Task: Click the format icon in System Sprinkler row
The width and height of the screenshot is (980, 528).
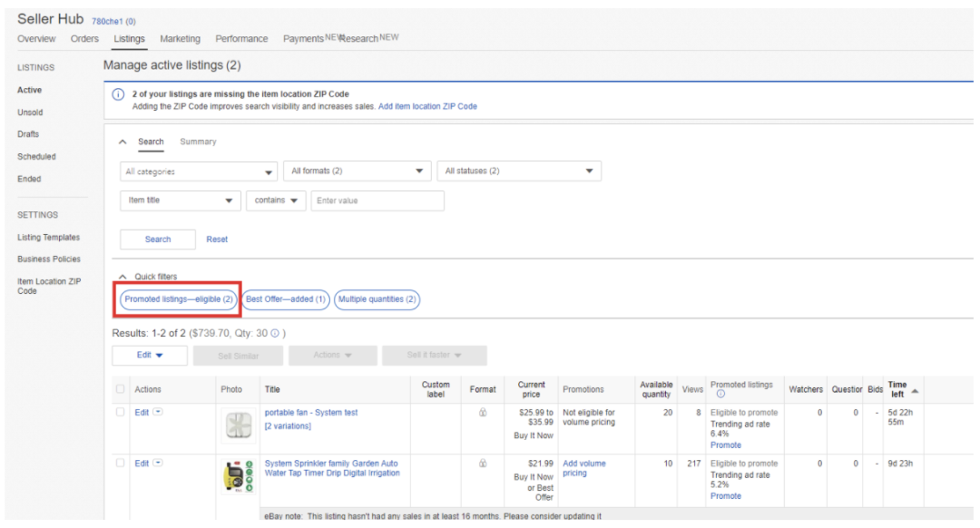Action: (483, 464)
